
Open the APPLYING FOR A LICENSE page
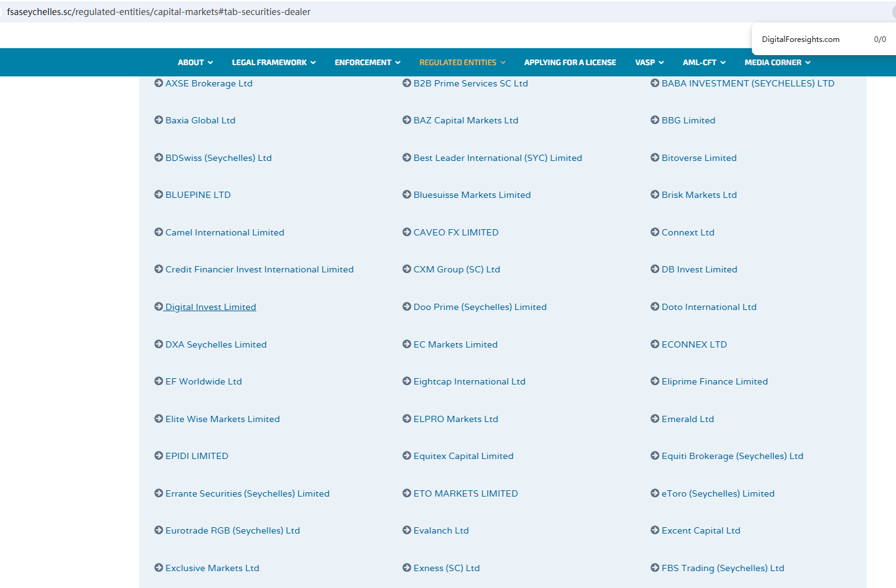(x=570, y=63)
